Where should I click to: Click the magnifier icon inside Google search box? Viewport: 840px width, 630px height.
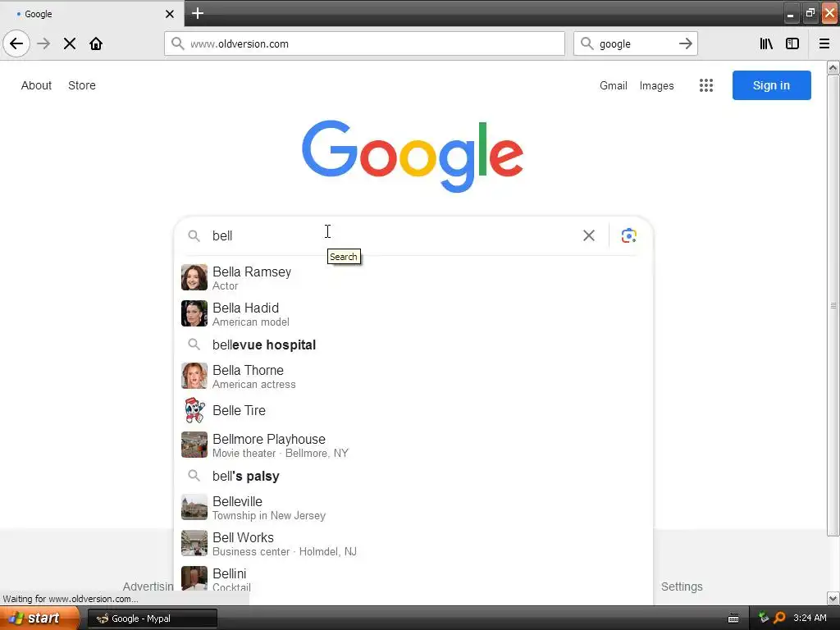[194, 235]
